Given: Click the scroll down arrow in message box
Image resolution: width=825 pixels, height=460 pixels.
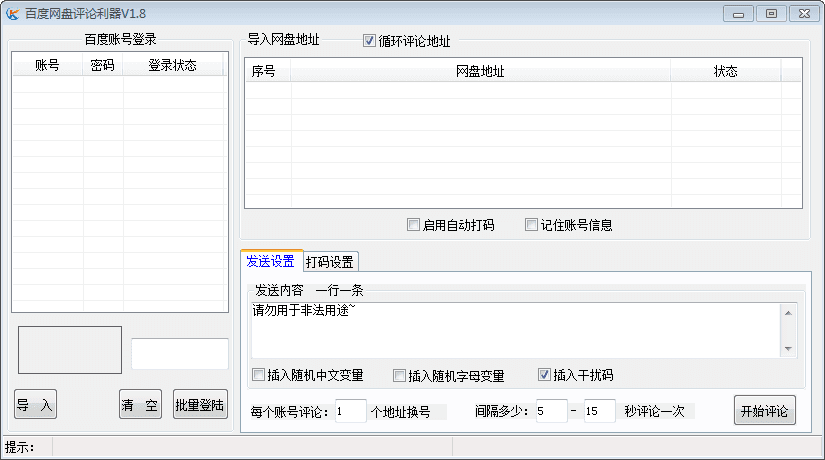Looking at the screenshot, I should (789, 349).
